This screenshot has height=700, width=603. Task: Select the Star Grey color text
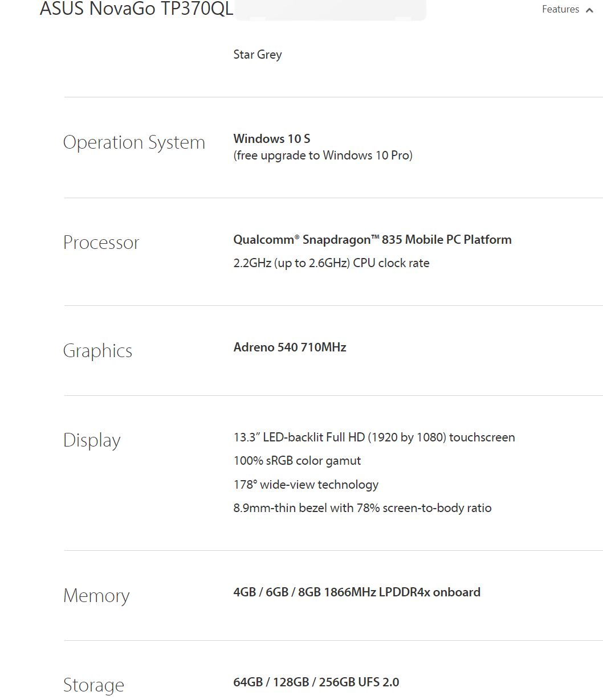(x=258, y=55)
